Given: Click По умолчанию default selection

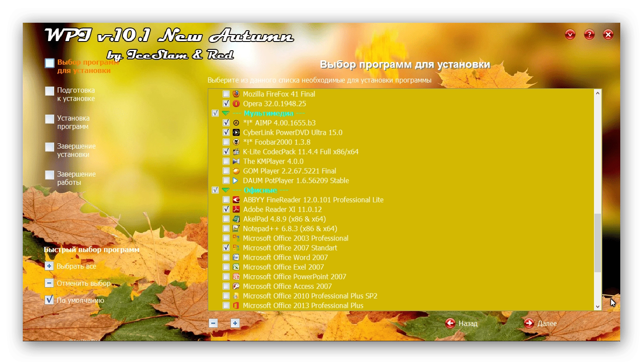Looking at the screenshot, I should (80, 300).
